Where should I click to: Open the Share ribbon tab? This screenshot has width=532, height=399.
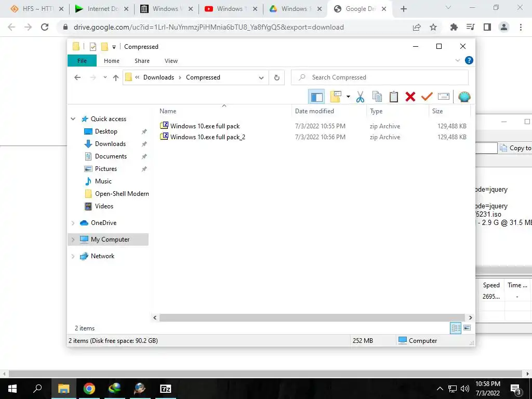(142, 61)
